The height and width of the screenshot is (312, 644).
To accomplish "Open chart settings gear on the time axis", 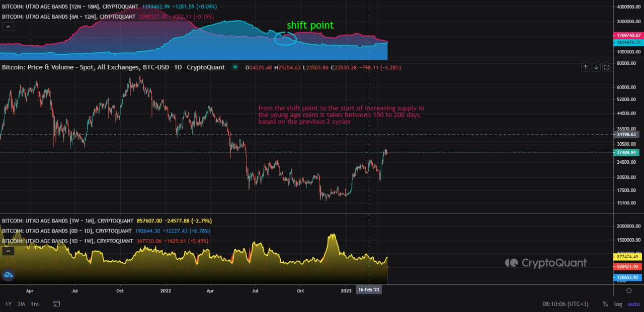I will click(629, 290).
